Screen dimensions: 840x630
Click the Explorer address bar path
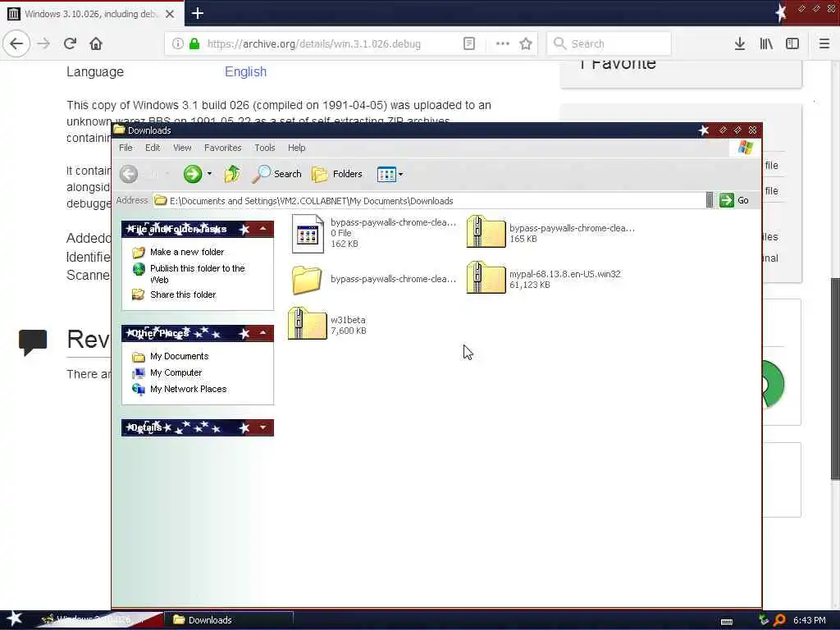coord(311,201)
